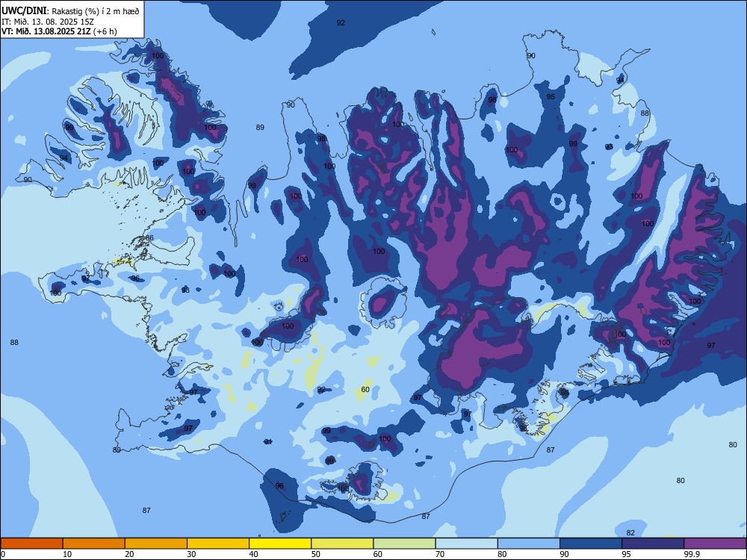Viewport: 747px width, 560px height.
Task: Select the pale yellow 50–60 legend swatch
Action: coord(343,544)
